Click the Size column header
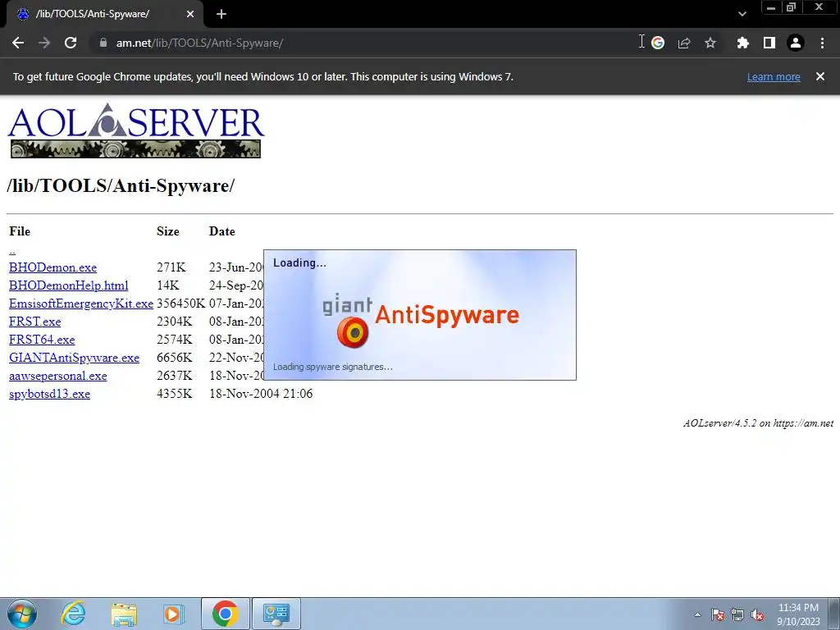Screen dimensions: 840x630 coord(167,231)
